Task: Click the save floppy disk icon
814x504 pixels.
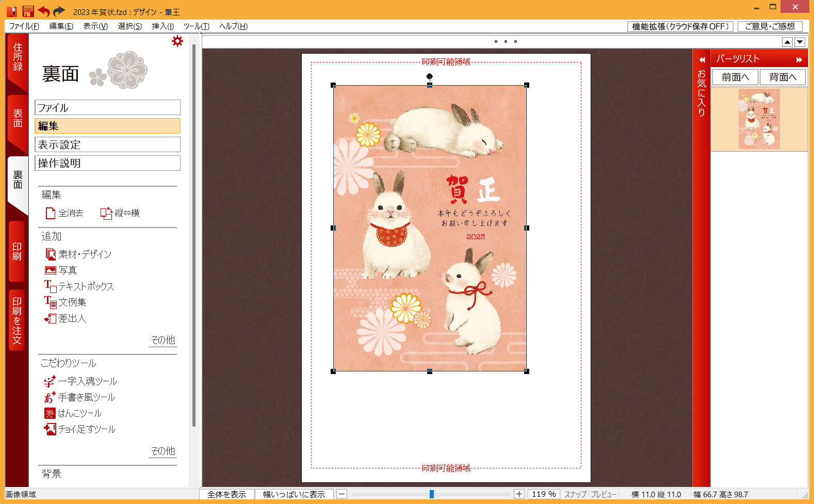Action: click(x=28, y=11)
